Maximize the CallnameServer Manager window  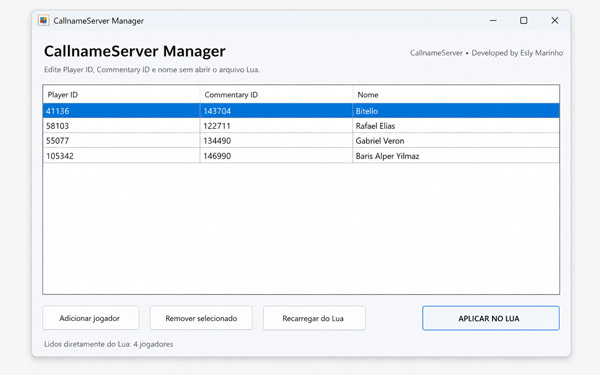(523, 20)
